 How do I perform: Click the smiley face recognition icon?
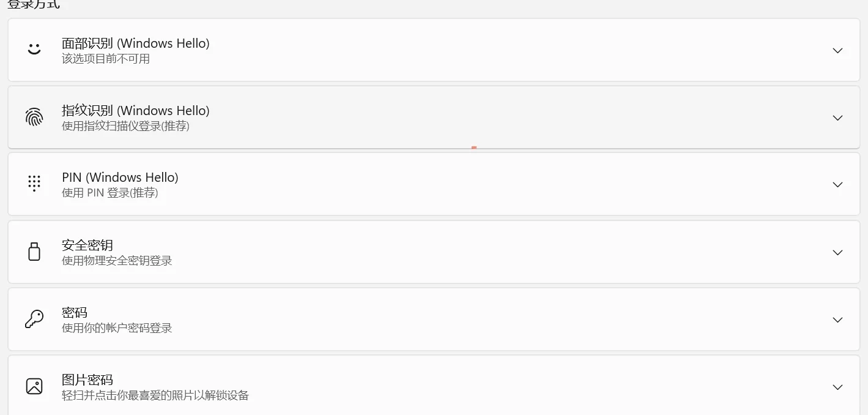pos(34,50)
